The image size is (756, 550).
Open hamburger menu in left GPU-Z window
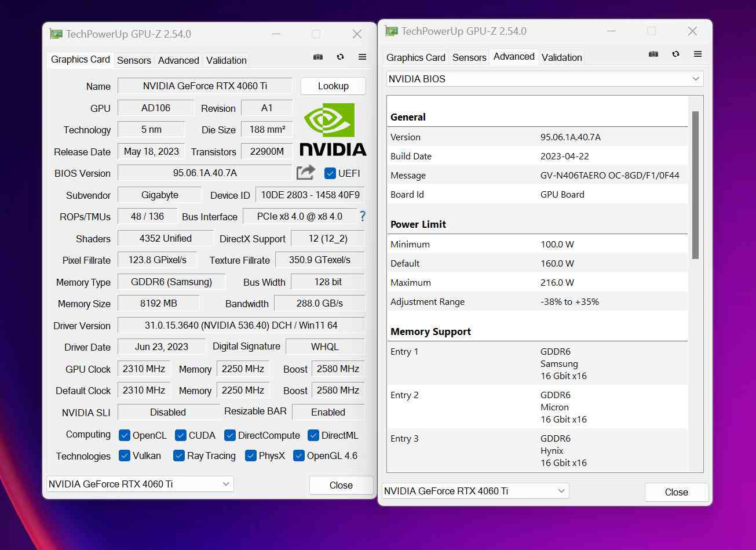click(362, 57)
